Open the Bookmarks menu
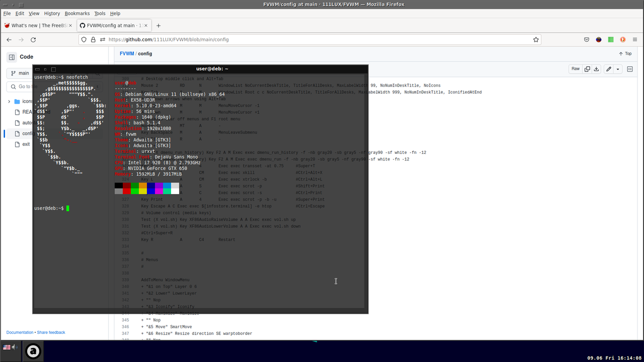This screenshot has width=644, height=362. (77, 14)
